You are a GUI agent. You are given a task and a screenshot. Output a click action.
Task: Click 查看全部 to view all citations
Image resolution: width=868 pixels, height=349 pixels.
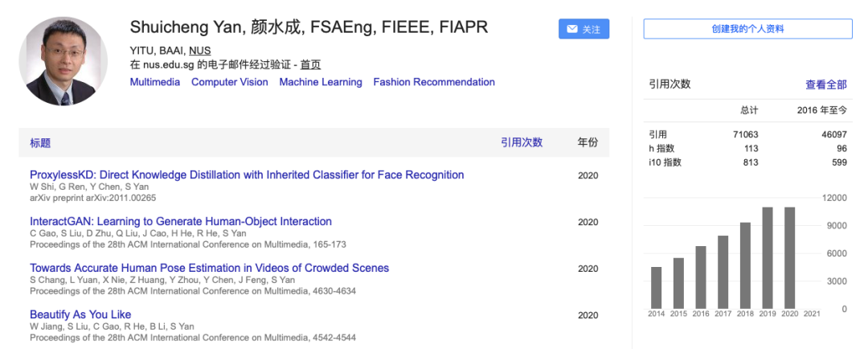point(825,84)
